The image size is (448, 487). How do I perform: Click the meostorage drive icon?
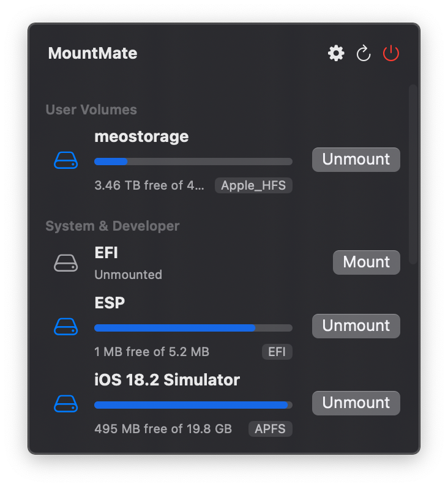pos(65,160)
